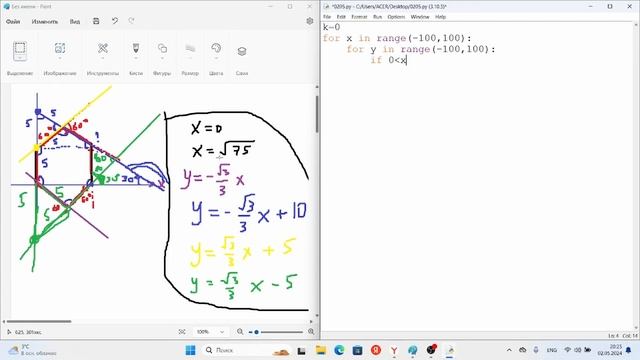Open the black recorder app with red dot

point(431,350)
